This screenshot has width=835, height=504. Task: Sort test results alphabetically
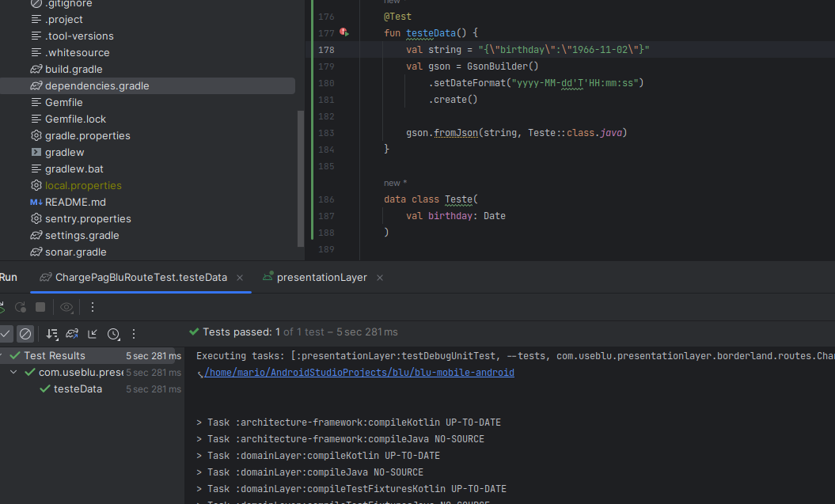(51, 334)
